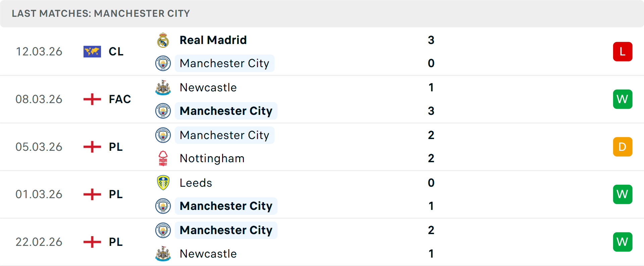This screenshot has height=266, width=644.
Task: Click the Leeds club crest
Action: (x=163, y=183)
